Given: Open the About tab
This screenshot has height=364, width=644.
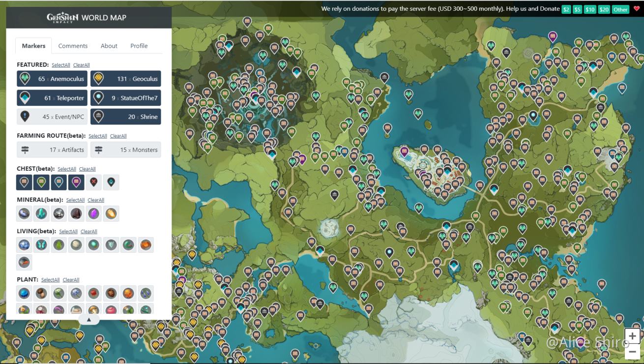Looking at the screenshot, I should (x=109, y=46).
